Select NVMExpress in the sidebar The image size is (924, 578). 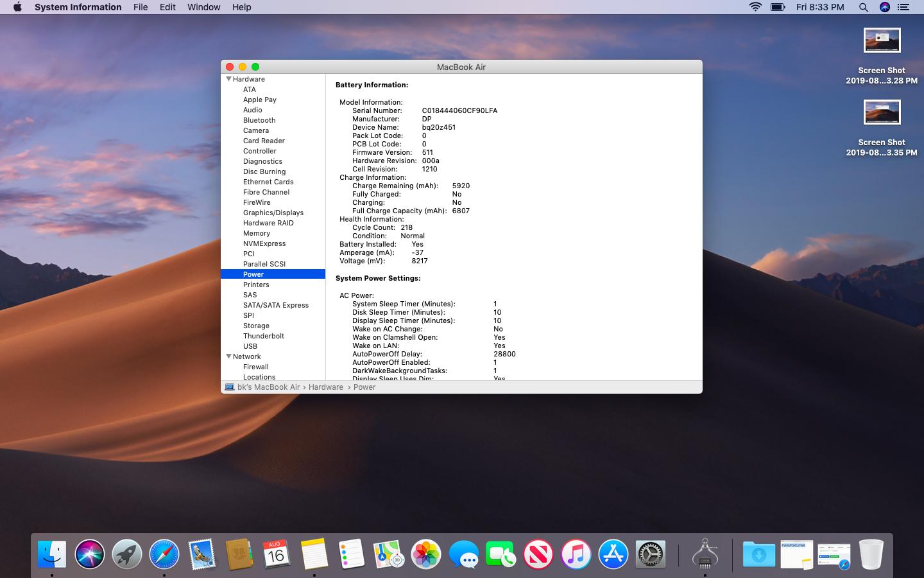point(264,243)
